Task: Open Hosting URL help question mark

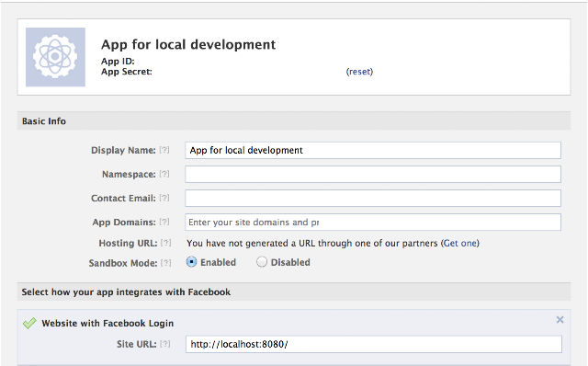Action: click(x=165, y=244)
